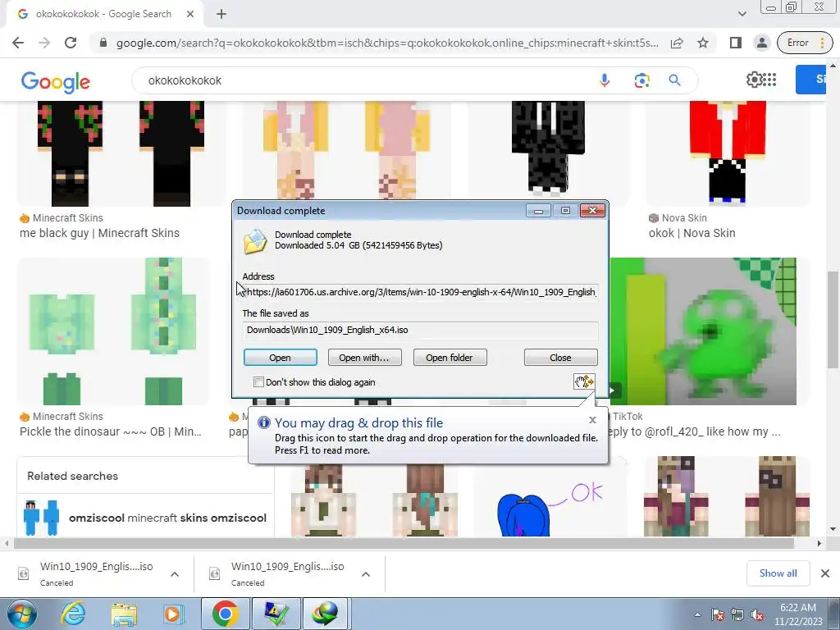This screenshot has width=840, height=630.
Task: Open the Chrome tab search dropdown arrow
Action: point(742,14)
